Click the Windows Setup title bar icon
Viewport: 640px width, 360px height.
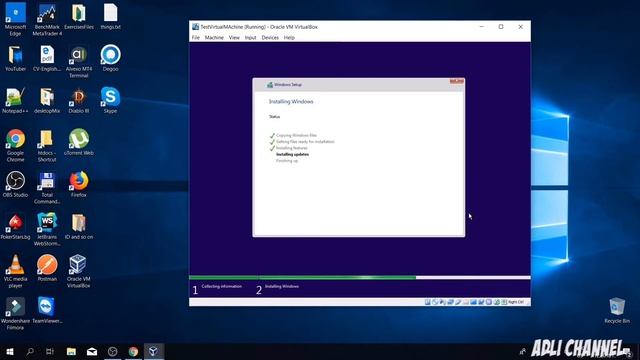click(x=269, y=85)
